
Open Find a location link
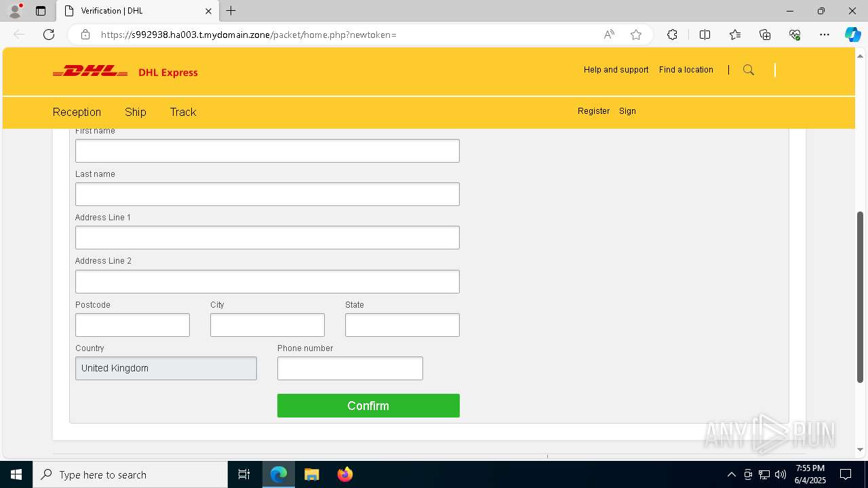[686, 70]
